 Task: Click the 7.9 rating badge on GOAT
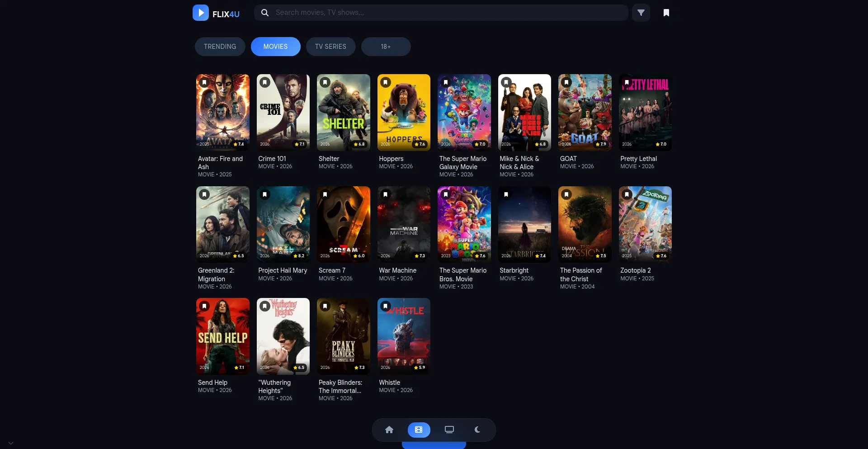tap(601, 144)
